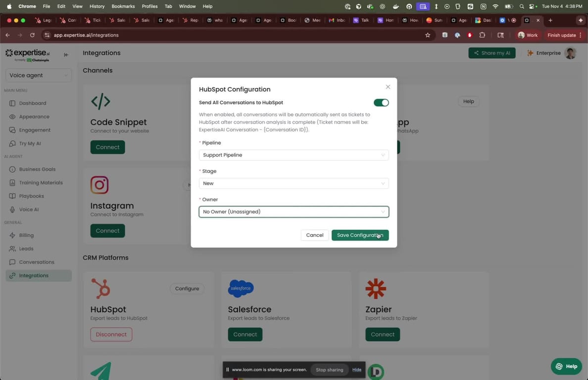Click the HubSpot logo icon
The image size is (588, 380).
100,288
